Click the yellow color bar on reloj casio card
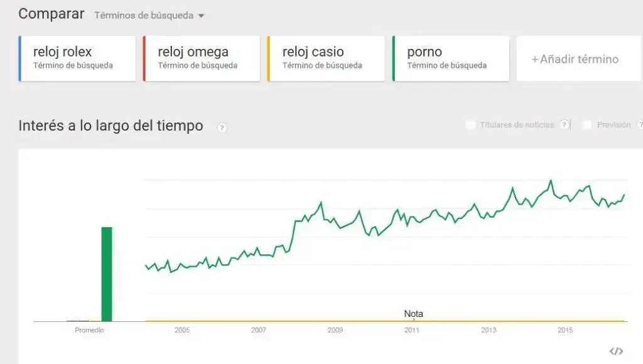Screen dimensions: 643x364 [269, 58]
